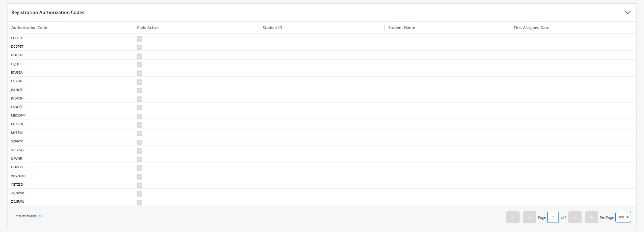
Task: Toggle Code Active checkbox for MEOOFM
Action: tap(139, 117)
